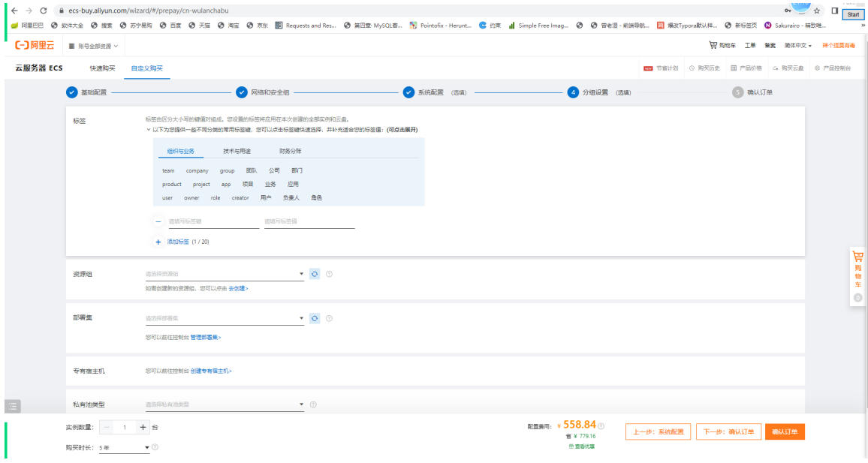Show more bookmarks with the overflow chevron
This screenshot has height=463, width=868.
(x=863, y=26)
